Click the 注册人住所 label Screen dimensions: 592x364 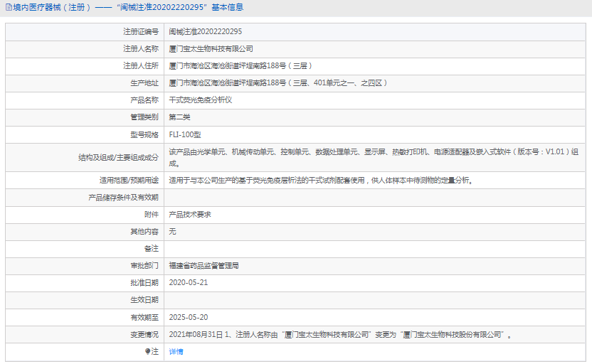coord(141,65)
